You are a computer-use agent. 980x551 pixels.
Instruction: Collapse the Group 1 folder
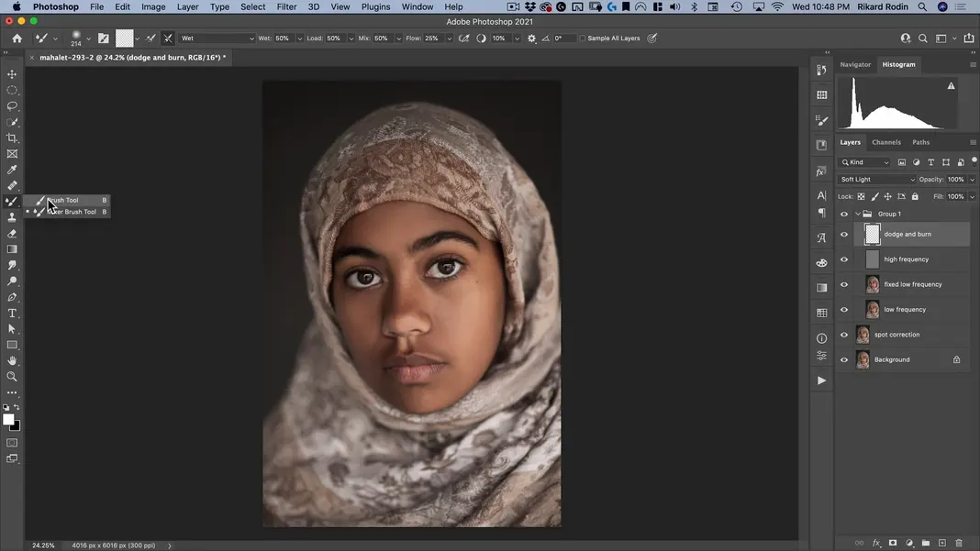pyautogui.click(x=857, y=214)
